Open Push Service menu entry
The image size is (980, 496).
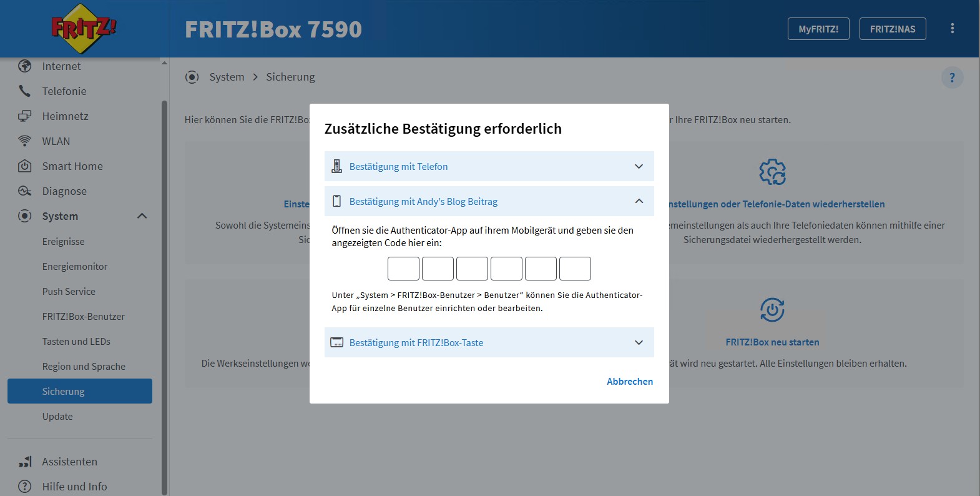69,291
